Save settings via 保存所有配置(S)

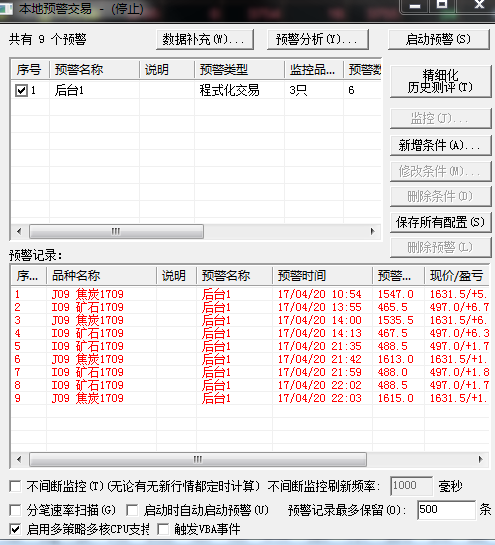click(440, 222)
